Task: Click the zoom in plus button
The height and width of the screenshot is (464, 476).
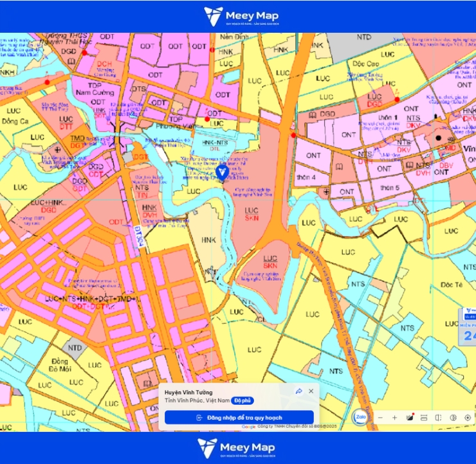Action: click(x=395, y=418)
